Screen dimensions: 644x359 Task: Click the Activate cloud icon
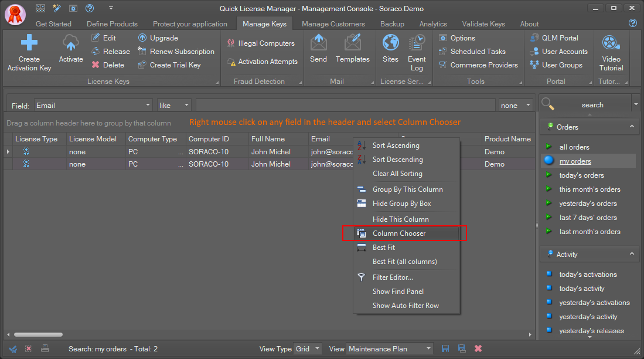pos(71,43)
